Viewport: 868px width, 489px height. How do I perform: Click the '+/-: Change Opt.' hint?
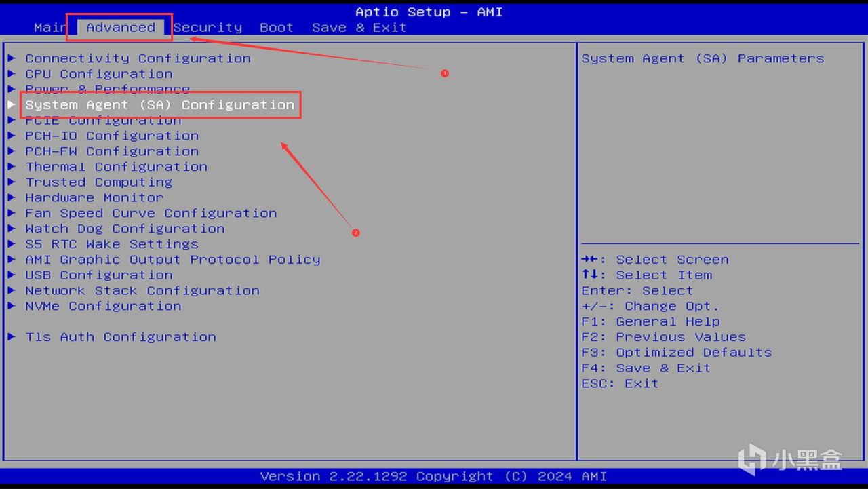(650, 307)
